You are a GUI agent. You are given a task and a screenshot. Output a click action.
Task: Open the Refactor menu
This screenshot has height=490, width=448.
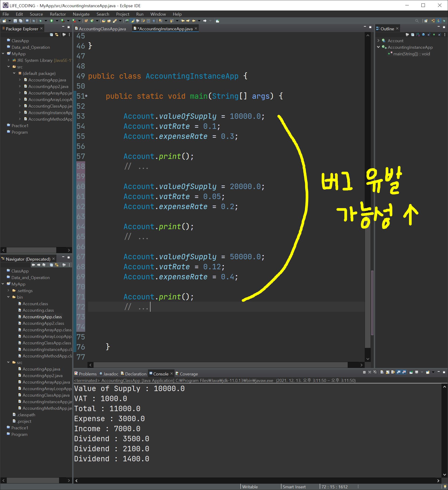tap(58, 14)
